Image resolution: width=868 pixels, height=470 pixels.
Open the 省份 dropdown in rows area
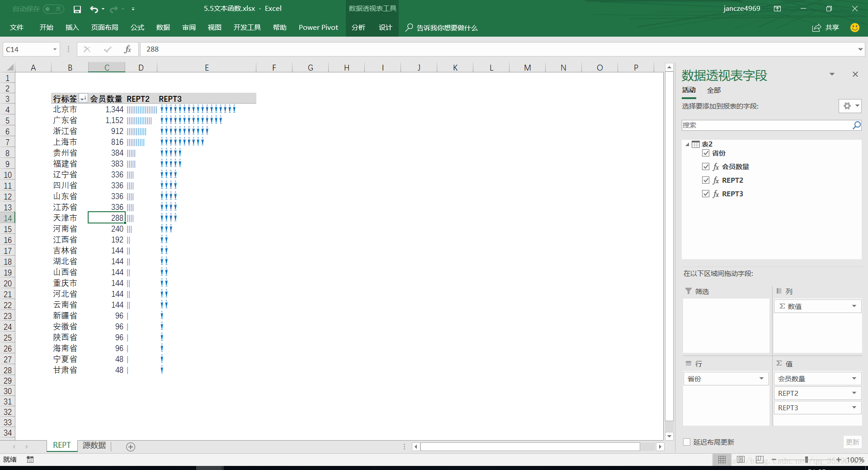coord(761,379)
